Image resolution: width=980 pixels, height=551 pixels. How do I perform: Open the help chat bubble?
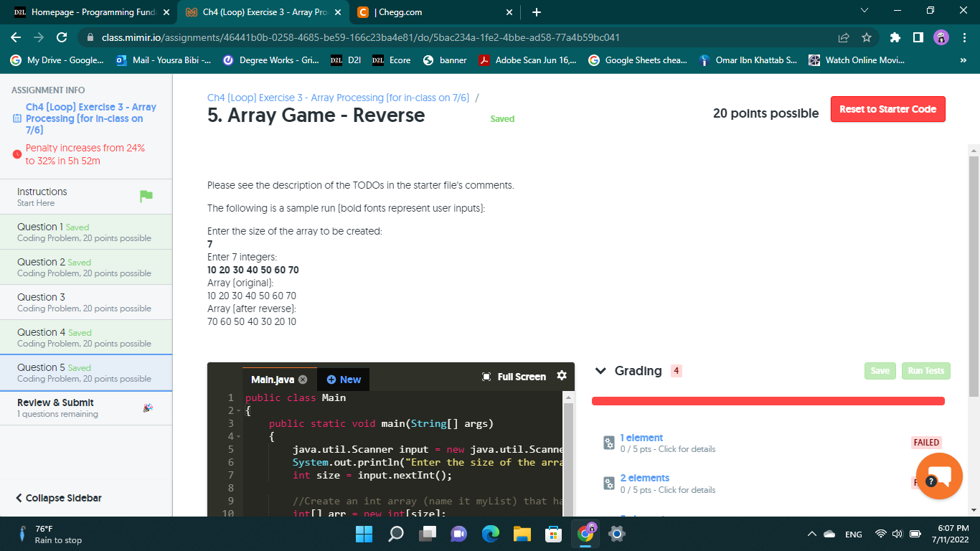pos(939,476)
